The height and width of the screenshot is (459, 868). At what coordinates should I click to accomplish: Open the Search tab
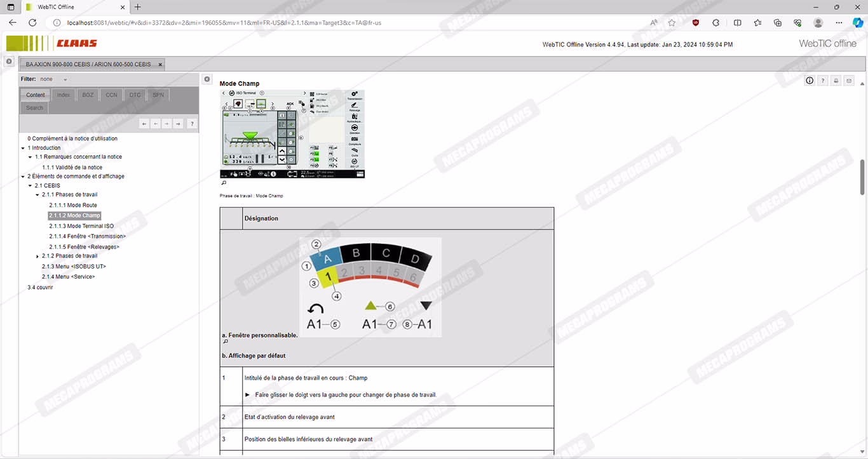(x=35, y=108)
